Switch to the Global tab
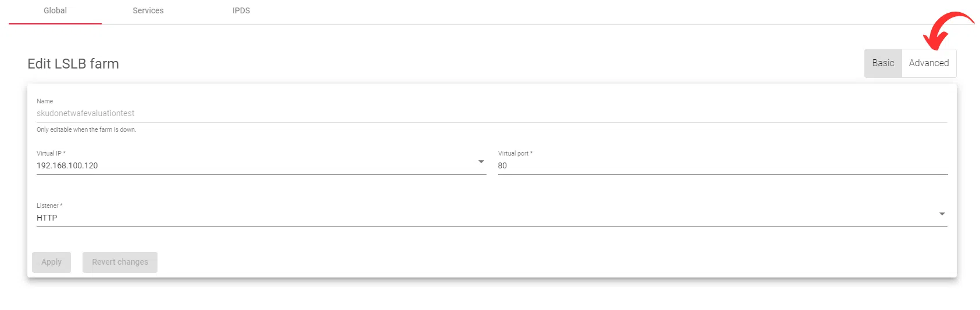 [55, 11]
